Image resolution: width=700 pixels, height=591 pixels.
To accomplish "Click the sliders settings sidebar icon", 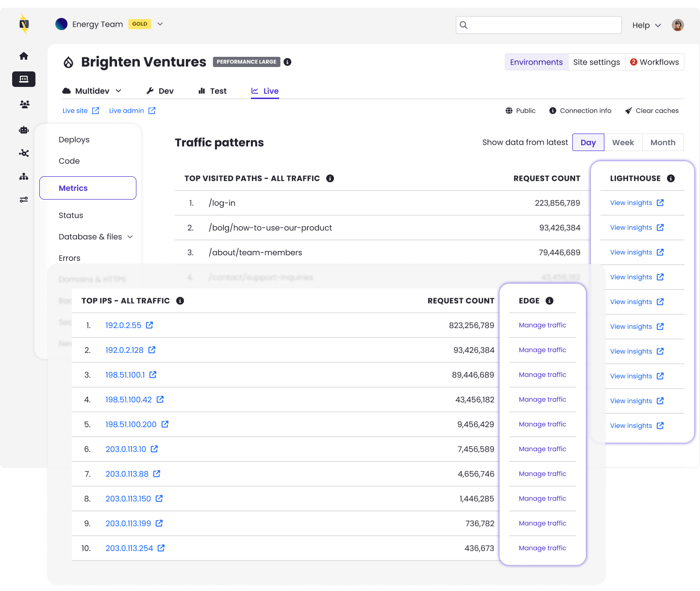I will pyautogui.click(x=24, y=200).
